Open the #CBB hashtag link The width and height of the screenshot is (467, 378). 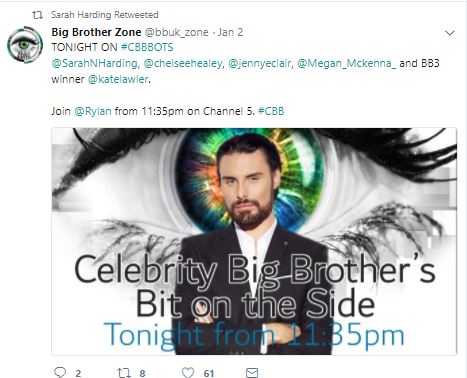click(271, 111)
